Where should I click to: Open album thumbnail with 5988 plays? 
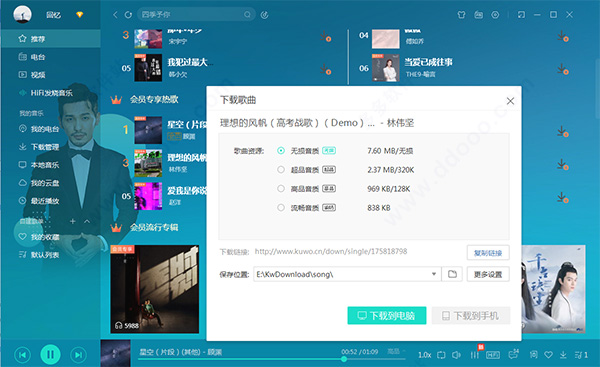point(155,289)
